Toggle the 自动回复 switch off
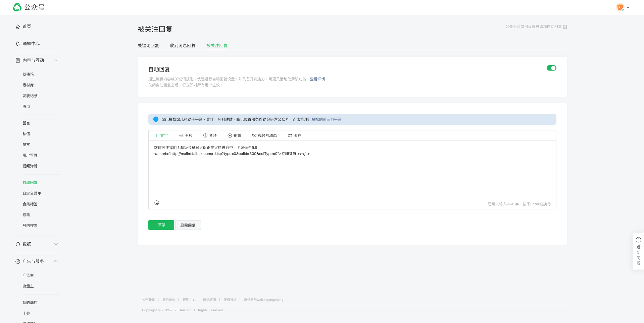644x323 pixels. coord(551,68)
